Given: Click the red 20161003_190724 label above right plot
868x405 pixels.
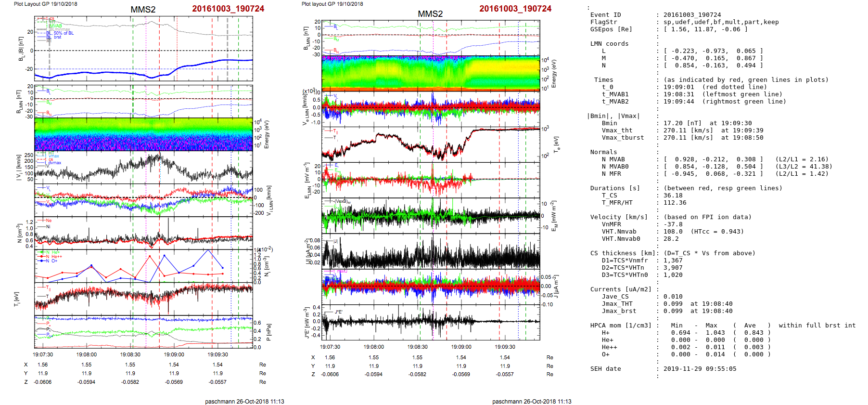Looking at the screenshot, I should pyautogui.click(x=515, y=9).
